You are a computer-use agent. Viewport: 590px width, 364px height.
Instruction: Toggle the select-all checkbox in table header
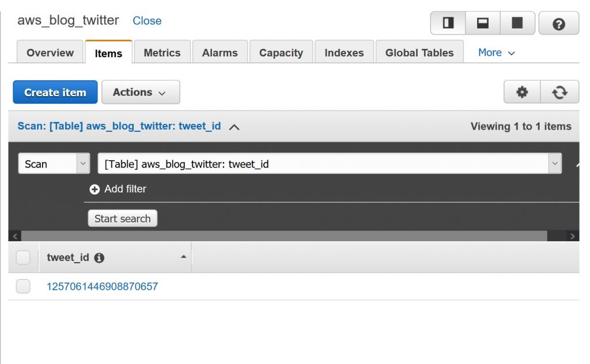23,257
